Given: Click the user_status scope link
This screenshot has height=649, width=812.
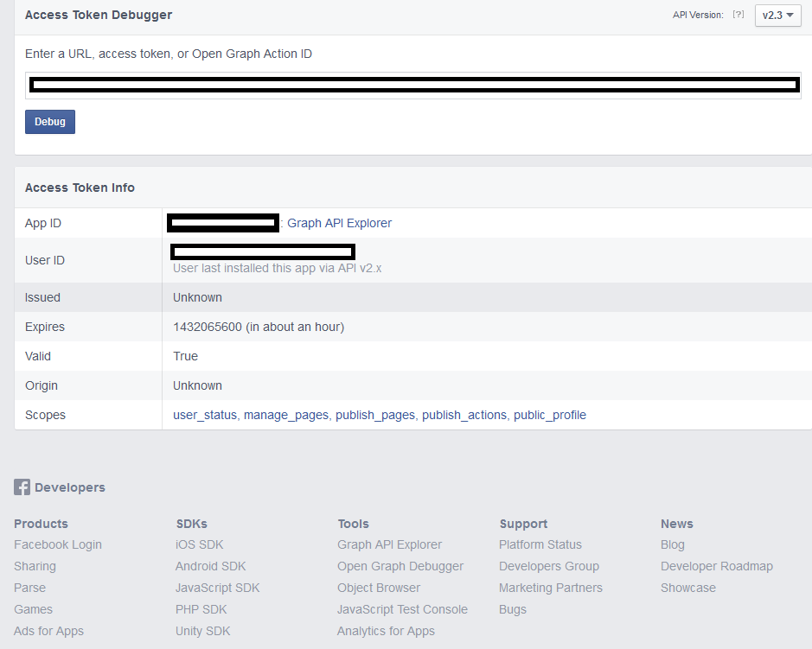Looking at the screenshot, I should point(205,415).
